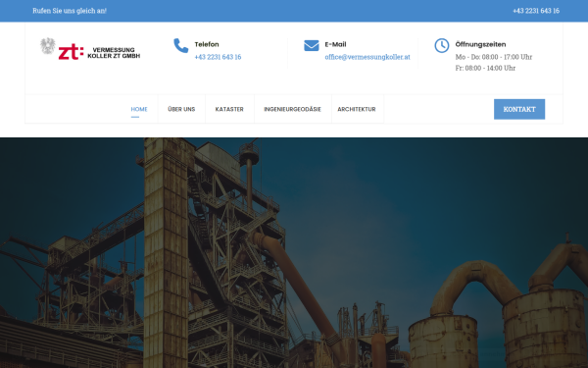Click the office@vermessungkoller.at email link
This screenshot has height=368, width=588.
point(367,57)
